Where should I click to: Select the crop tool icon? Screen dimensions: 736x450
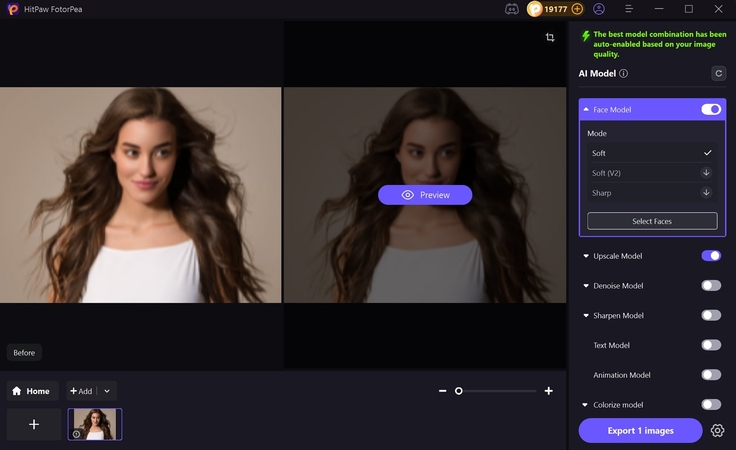[550, 37]
